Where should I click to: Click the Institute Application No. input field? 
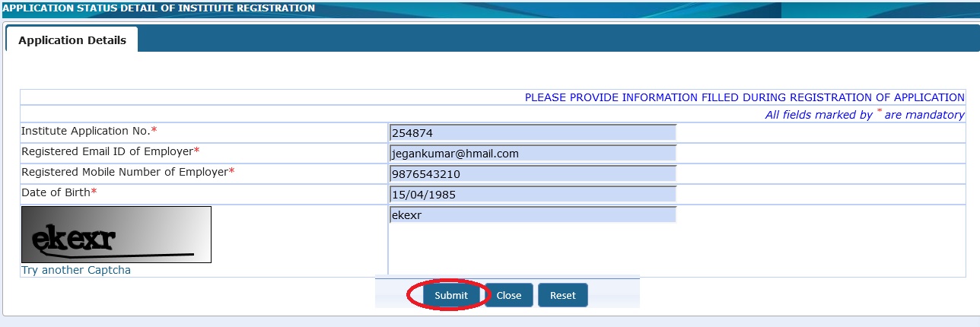(x=532, y=133)
